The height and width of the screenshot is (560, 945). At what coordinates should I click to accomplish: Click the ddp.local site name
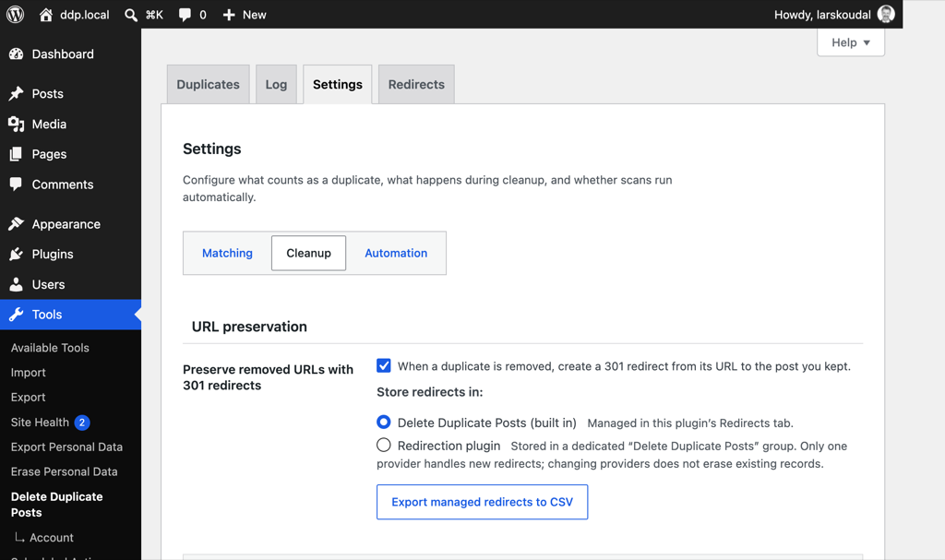(x=84, y=15)
